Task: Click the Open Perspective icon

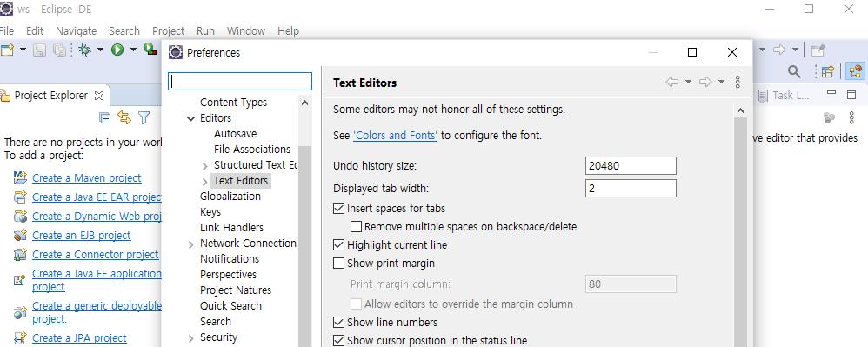Action: (828, 71)
